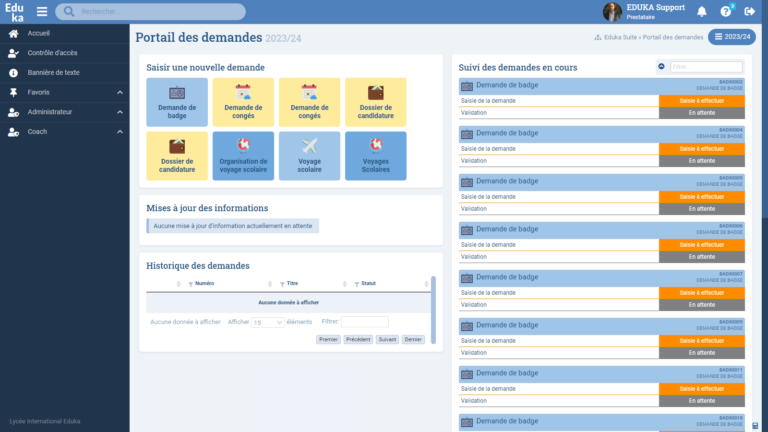Click the save icon at bottom right
Image resolution: width=768 pixels, height=432 pixels.
tap(755, 426)
